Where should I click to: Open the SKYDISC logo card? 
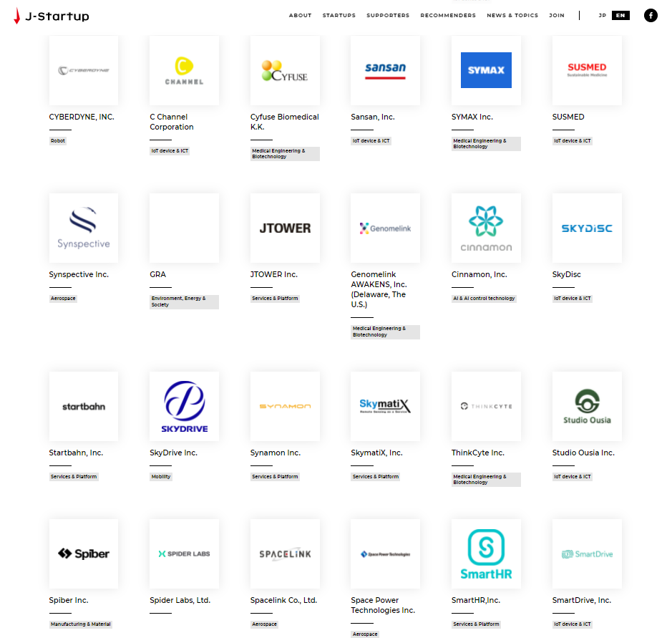[587, 228]
